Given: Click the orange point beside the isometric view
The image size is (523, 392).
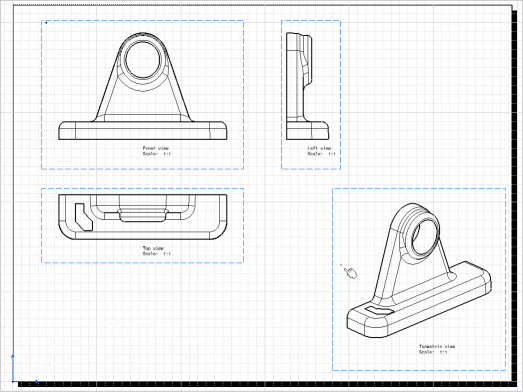Looking at the screenshot, I should click(341, 265).
